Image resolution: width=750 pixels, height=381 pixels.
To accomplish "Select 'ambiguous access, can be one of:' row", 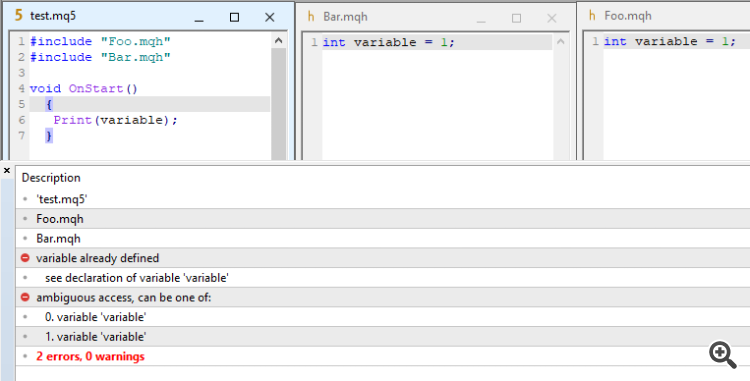I will (383, 297).
